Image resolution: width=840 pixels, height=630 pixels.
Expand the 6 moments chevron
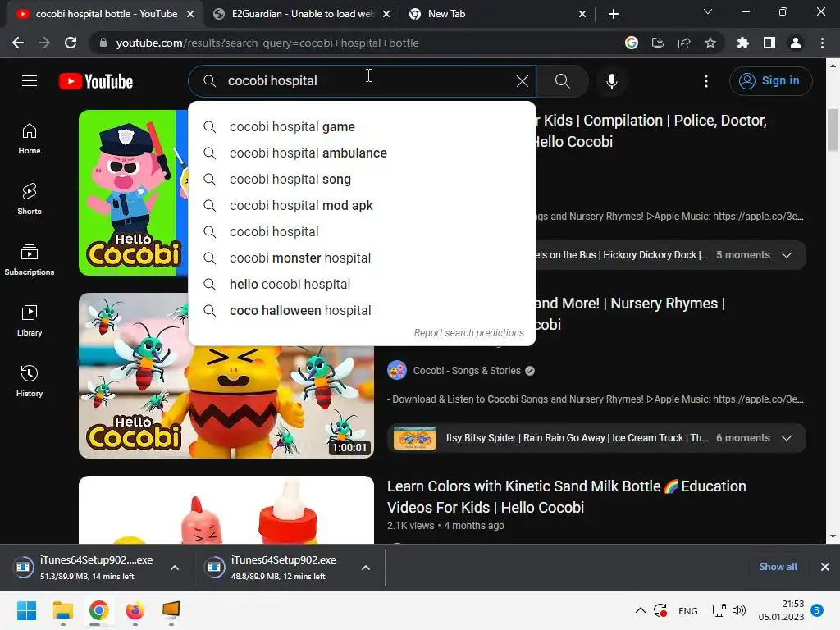click(x=787, y=438)
